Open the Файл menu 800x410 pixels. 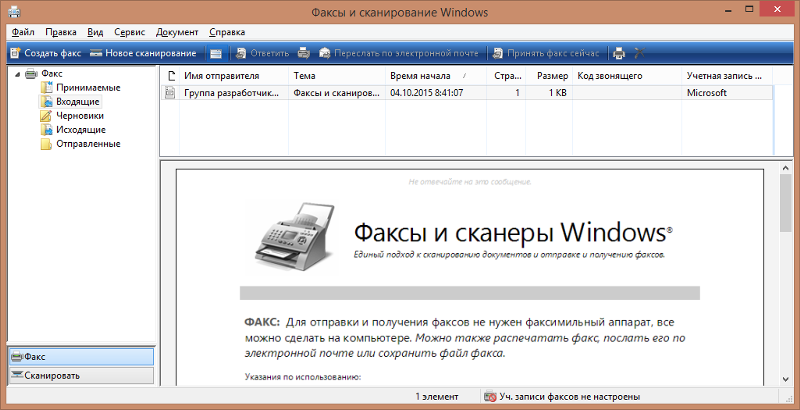click(23, 32)
